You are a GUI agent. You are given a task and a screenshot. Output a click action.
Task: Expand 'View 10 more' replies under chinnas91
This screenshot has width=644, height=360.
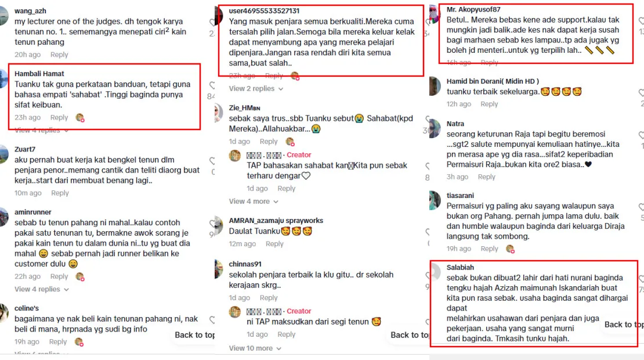coord(255,348)
